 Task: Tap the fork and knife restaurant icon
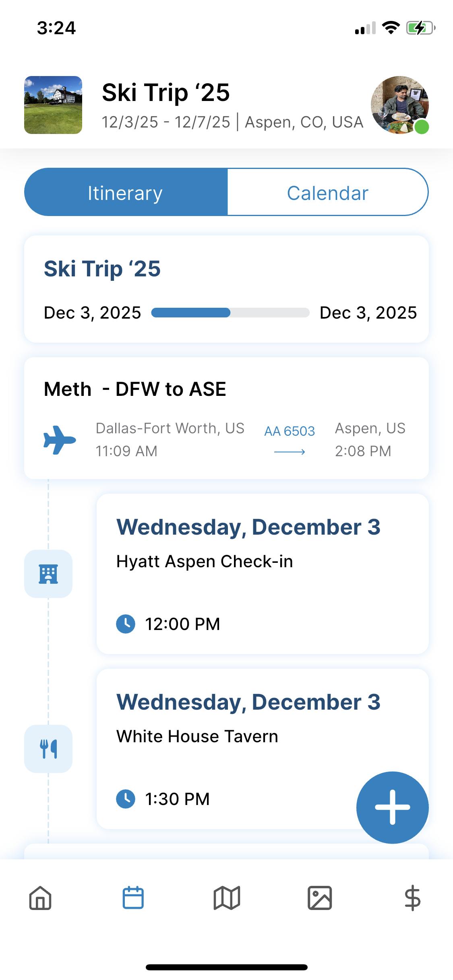pyautogui.click(x=48, y=749)
